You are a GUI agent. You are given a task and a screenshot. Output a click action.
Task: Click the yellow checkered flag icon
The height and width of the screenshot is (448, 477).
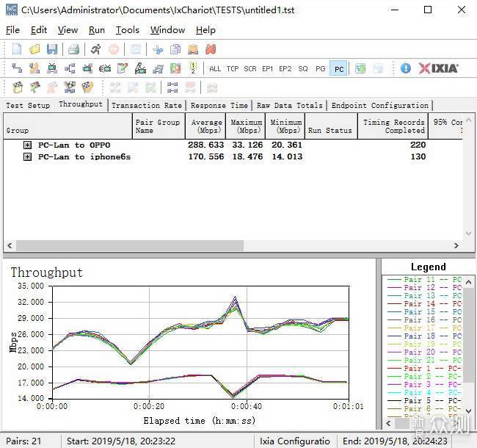coord(87,87)
